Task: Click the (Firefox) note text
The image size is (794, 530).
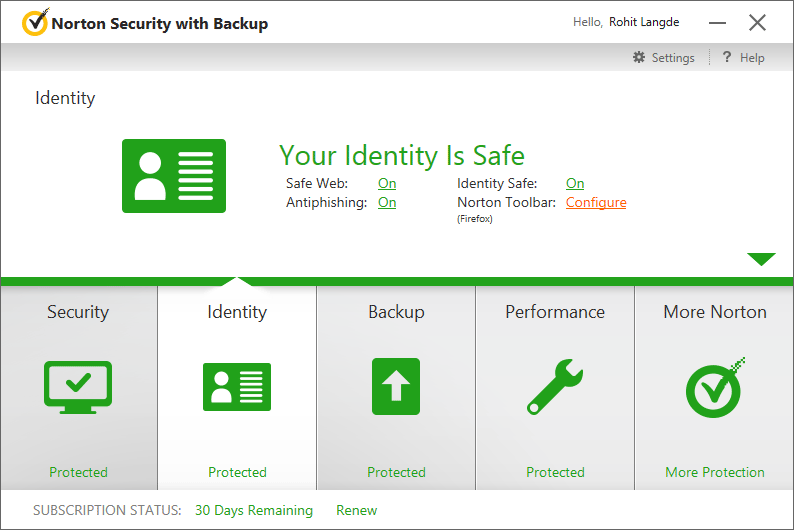Action: (x=474, y=219)
